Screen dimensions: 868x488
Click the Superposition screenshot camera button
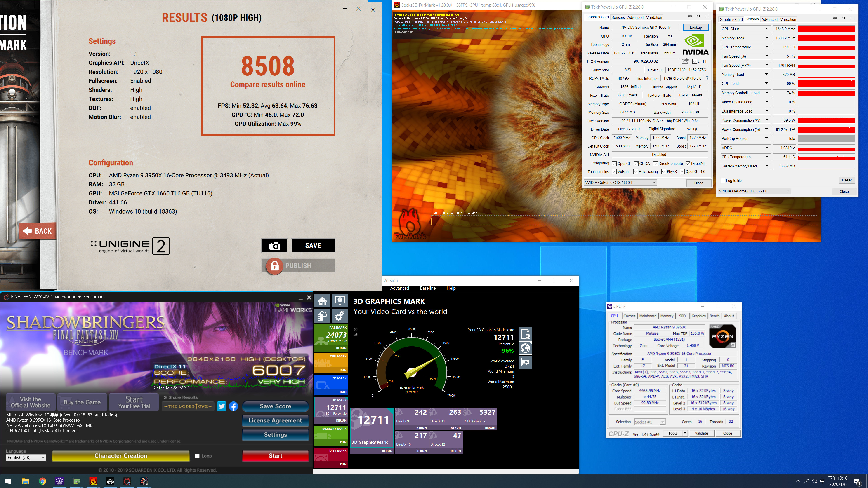pos(275,246)
